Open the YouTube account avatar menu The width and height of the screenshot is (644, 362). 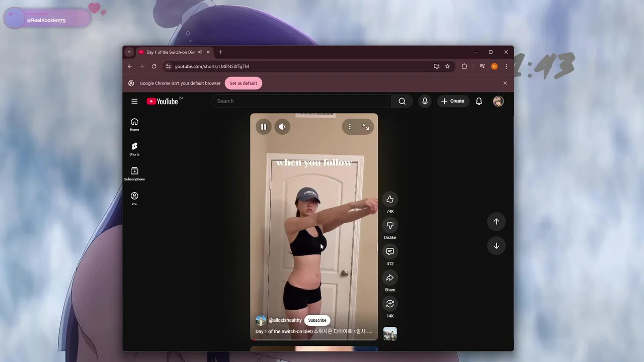[x=498, y=101]
